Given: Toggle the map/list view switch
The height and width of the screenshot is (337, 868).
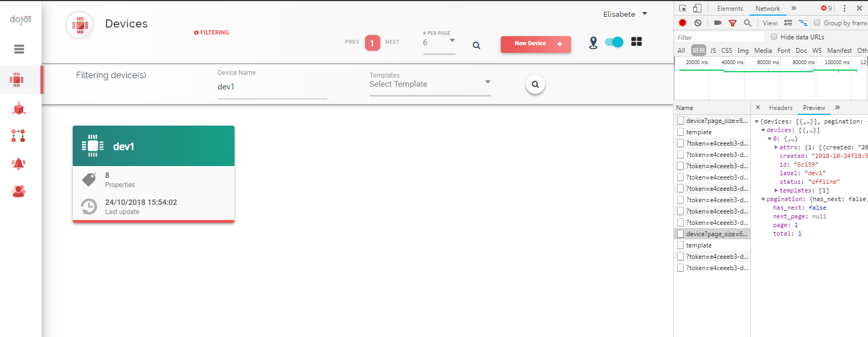Looking at the screenshot, I should pyautogui.click(x=614, y=42).
